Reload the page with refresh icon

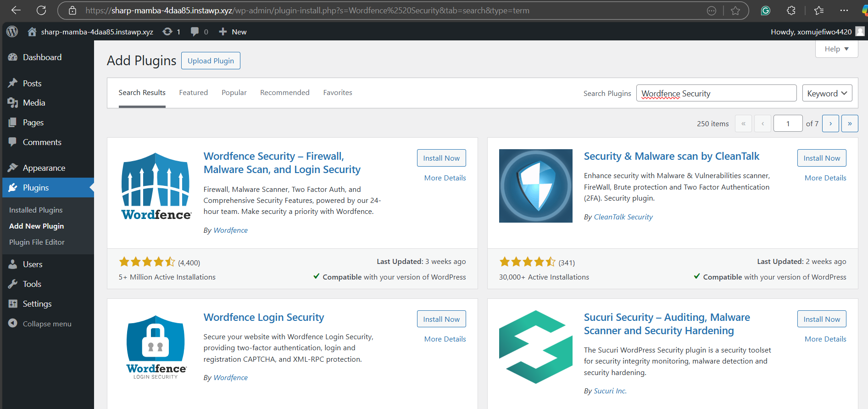(41, 10)
